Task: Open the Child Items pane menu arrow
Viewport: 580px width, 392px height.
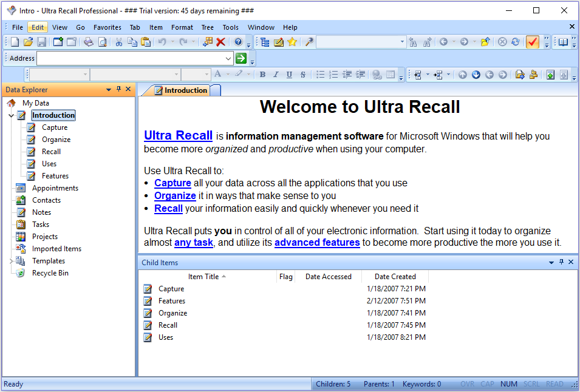Action: [x=551, y=262]
